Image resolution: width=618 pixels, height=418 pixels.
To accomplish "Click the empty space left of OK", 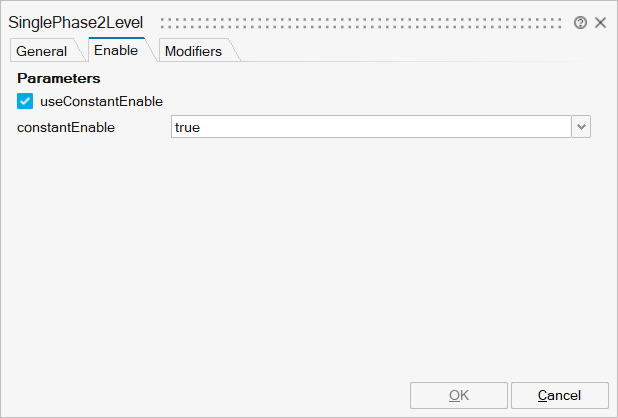I will pyautogui.click(x=200, y=395).
